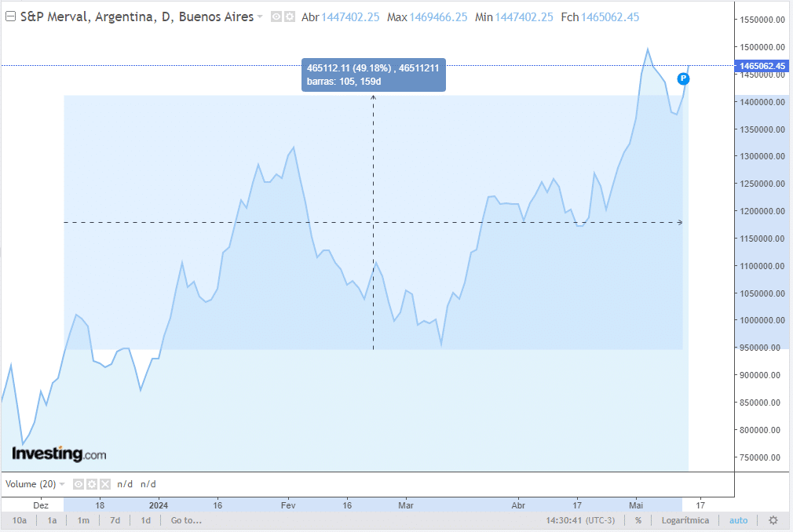The image size is (793, 532).
Task: Click the Max value 1469466.25
Action: 438,17
